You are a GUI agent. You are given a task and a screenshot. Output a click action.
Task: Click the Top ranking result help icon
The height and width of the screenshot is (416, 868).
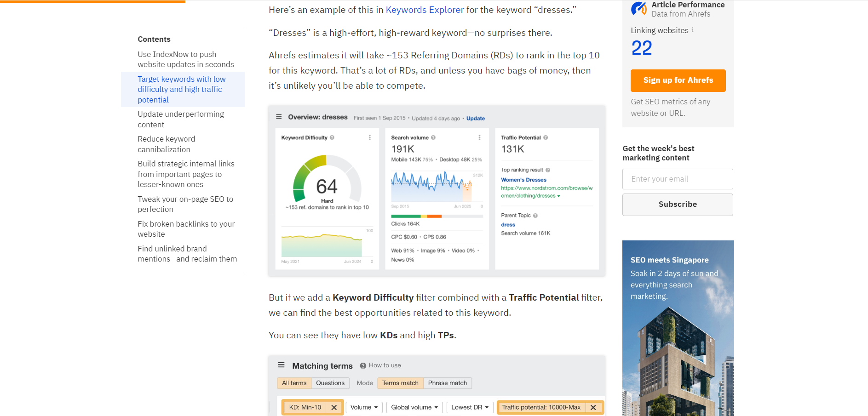click(548, 170)
